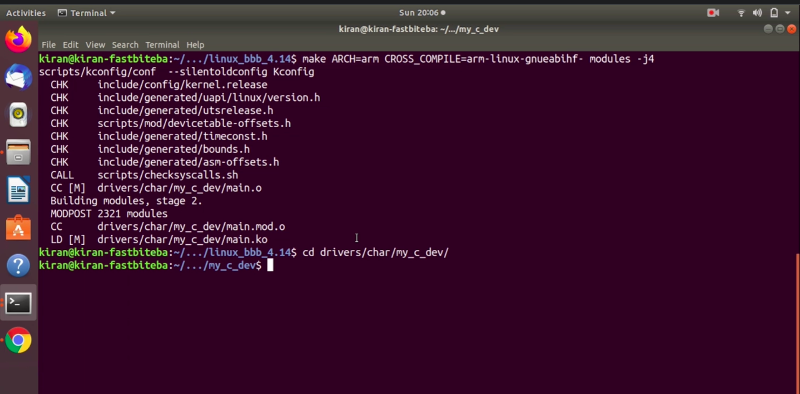Click the 'CC [M] drivers/char/my_c_dev/main.o' line
Image resolution: width=800 pixels, height=394 pixels.
156,188
